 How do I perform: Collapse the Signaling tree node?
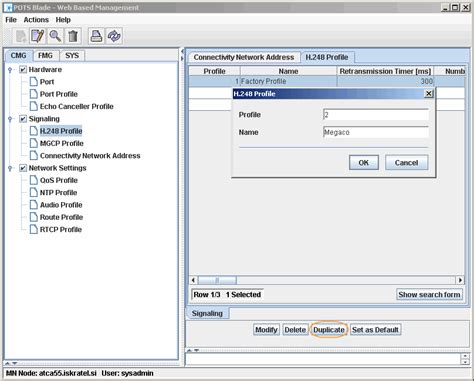tap(10, 119)
